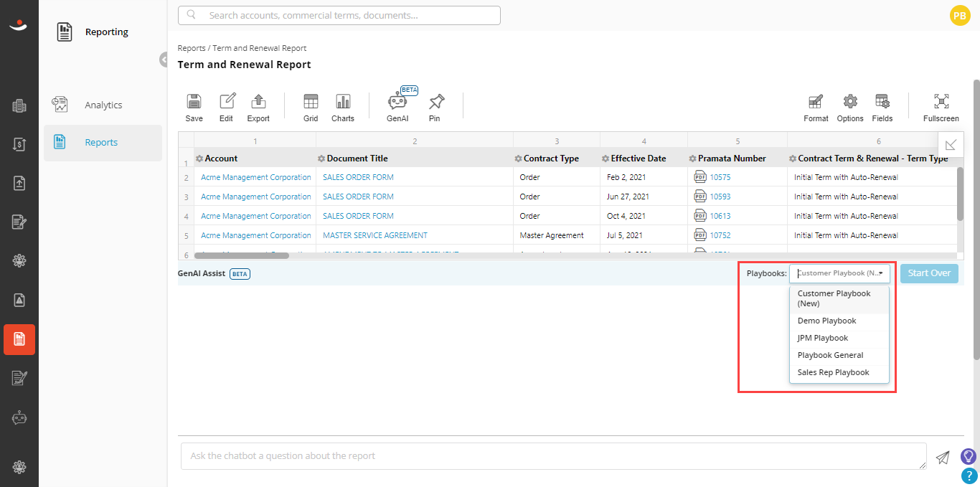
Task: Select Customer Playbook (New) option
Action: pos(839,298)
